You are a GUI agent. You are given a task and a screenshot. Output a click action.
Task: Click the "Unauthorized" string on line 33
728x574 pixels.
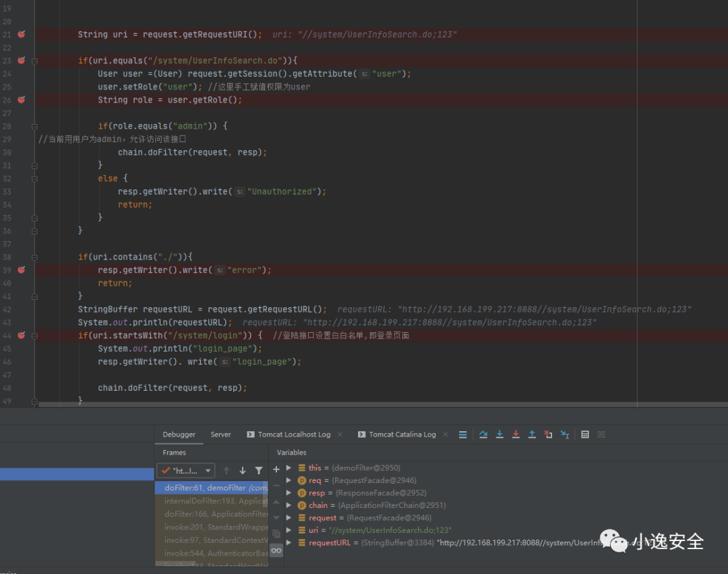point(282,191)
